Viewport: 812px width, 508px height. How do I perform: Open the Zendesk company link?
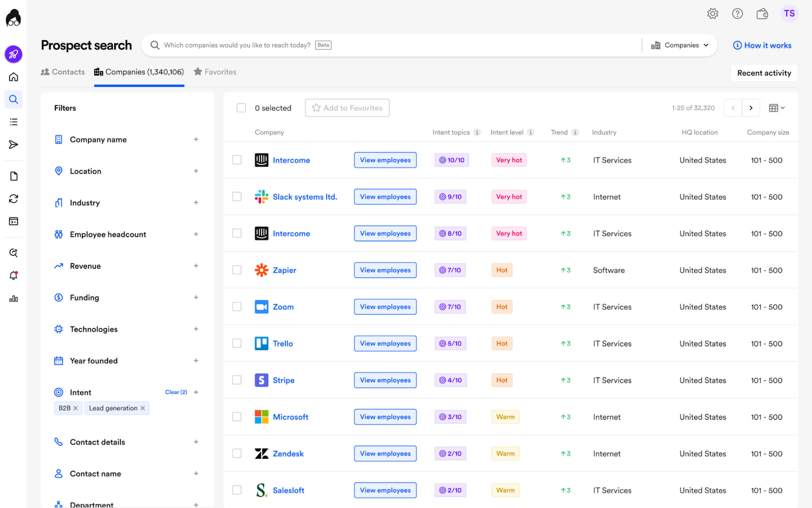coord(288,453)
